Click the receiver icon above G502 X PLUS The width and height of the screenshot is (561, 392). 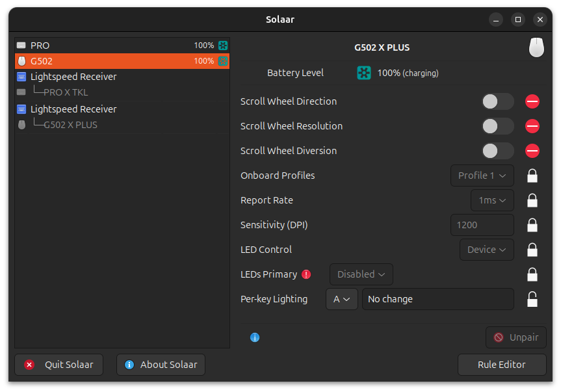point(21,109)
